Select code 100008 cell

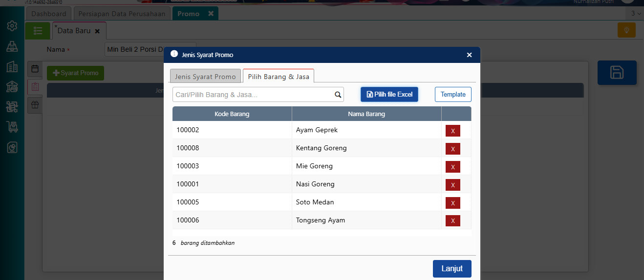click(x=232, y=148)
